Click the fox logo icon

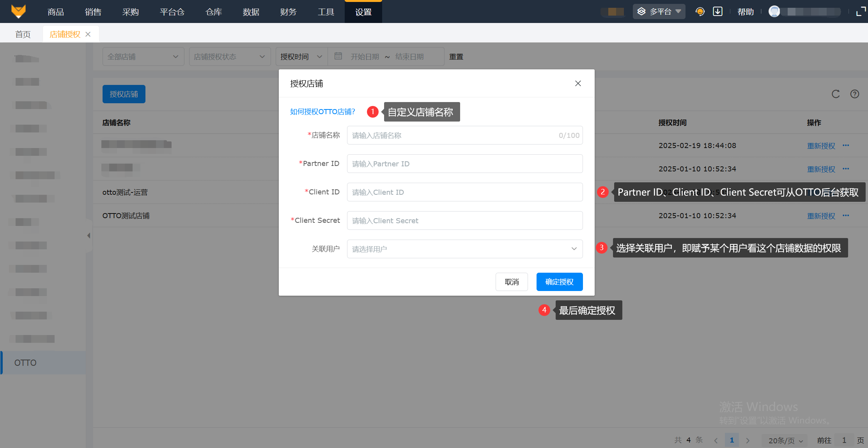(18, 11)
